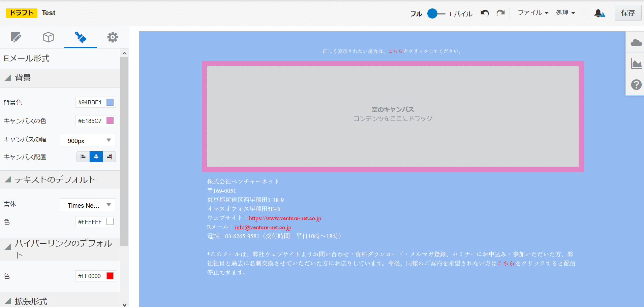Image resolution: width=644 pixels, height=307 pixels.
Task: Toggle full/mobile preview switch
Action: pos(436,13)
